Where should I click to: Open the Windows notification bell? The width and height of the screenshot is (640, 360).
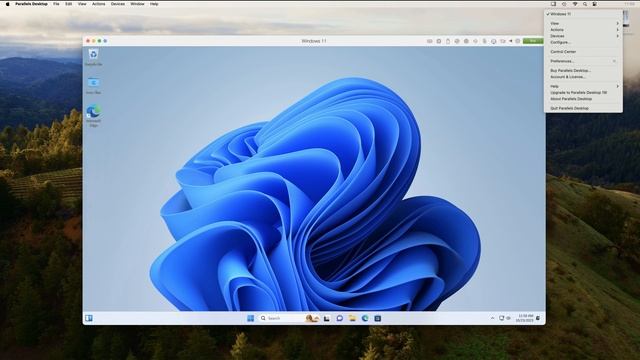click(x=538, y=318)
